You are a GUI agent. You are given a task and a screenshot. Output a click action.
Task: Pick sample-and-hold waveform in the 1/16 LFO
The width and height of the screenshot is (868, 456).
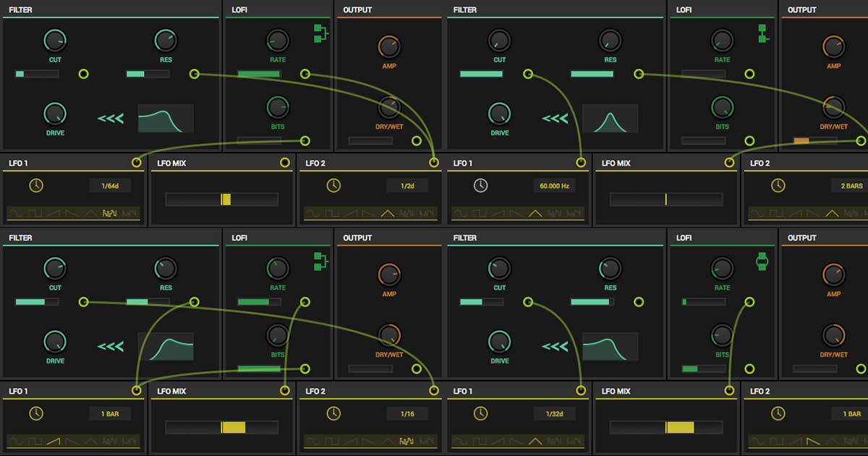pyautogui.click(x=406, y=441)
